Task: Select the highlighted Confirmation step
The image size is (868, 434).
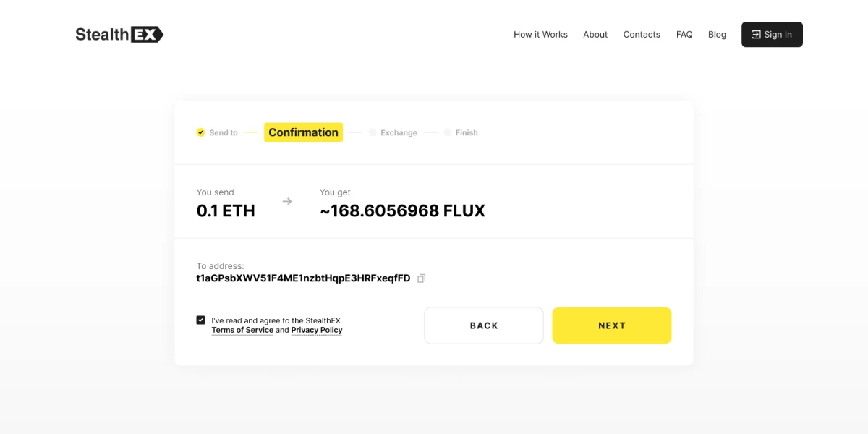Action: (303, 132)
